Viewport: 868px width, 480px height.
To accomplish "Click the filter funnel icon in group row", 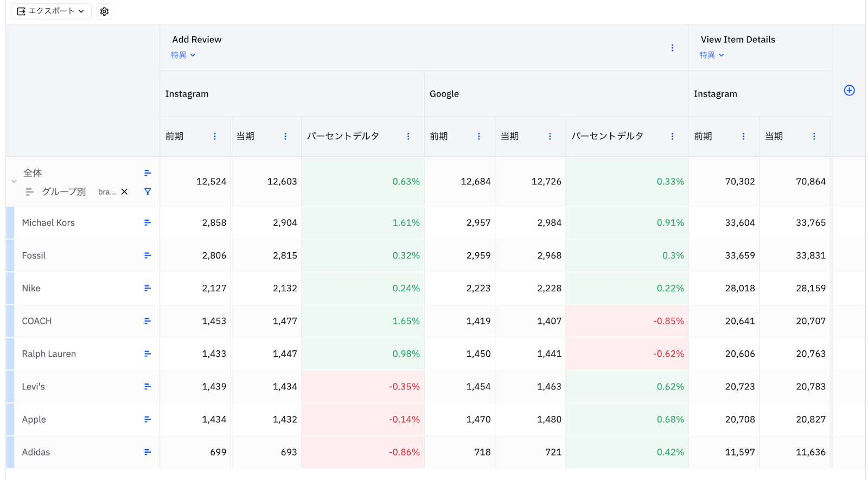I will pyautogui.click(x=148, y=191).
